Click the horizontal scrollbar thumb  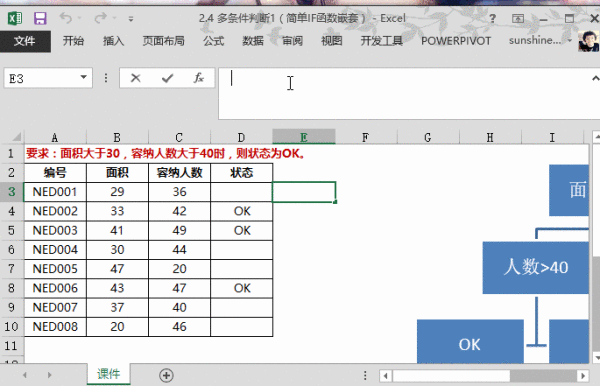click(x=452, y=376)
